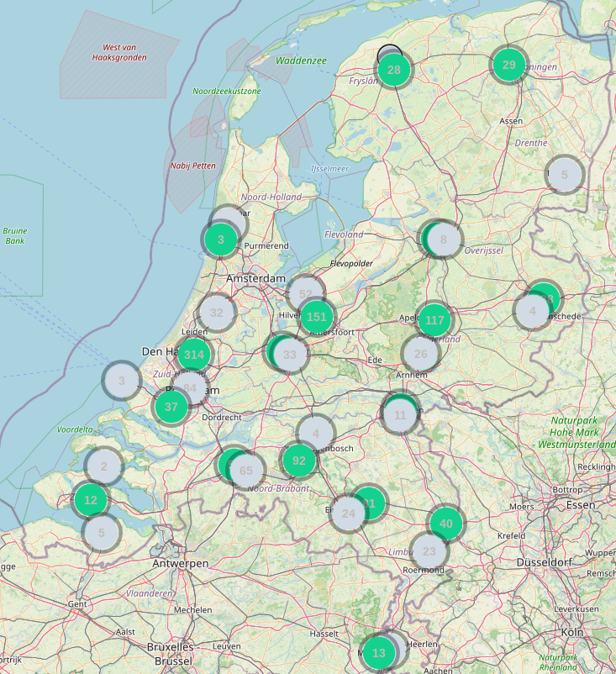Click the Noord-Holland province label
616x674 pixels.
[x=271, y=197]
